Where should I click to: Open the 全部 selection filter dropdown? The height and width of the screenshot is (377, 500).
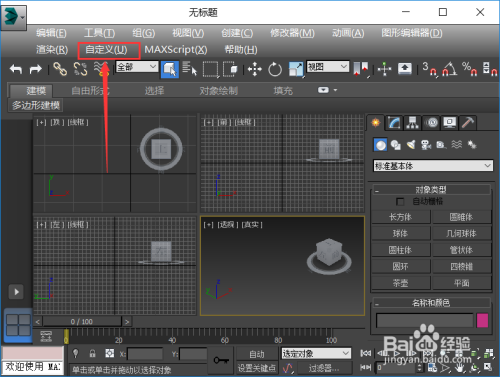[137, 67]
